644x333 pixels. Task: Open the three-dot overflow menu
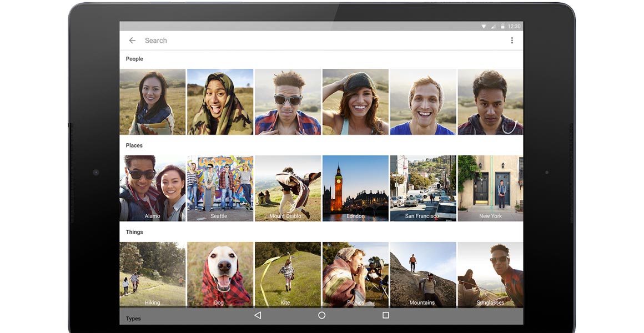pyautogui.click(x=511, y=41)
